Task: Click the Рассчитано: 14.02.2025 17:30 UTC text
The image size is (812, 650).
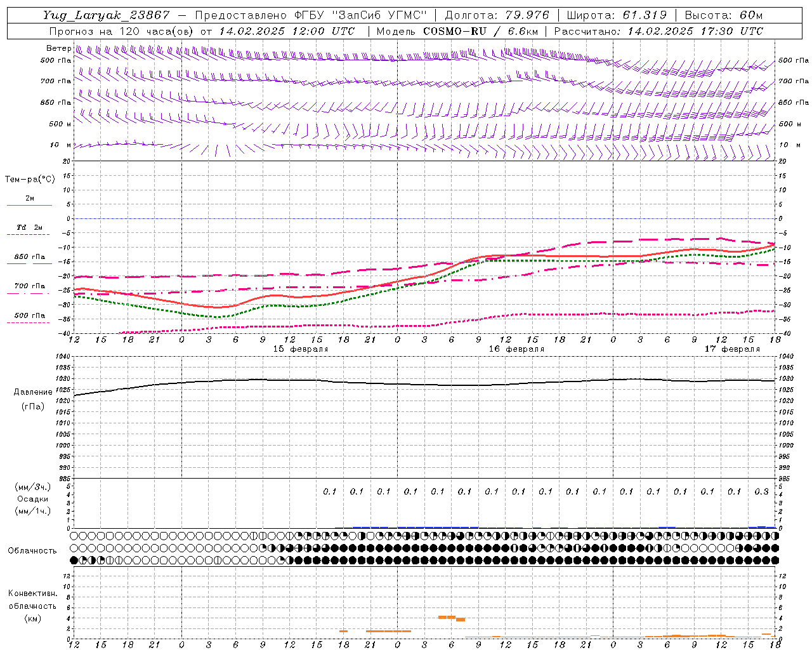Action: (658, 31)
